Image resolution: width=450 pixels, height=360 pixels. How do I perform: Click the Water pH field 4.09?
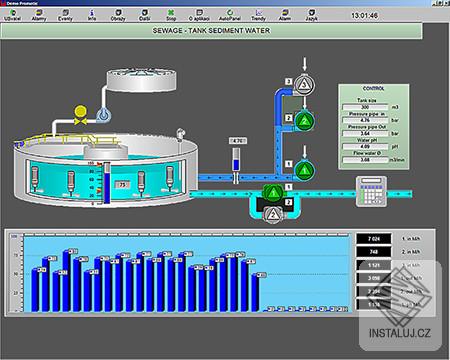(x=365, y=147)
